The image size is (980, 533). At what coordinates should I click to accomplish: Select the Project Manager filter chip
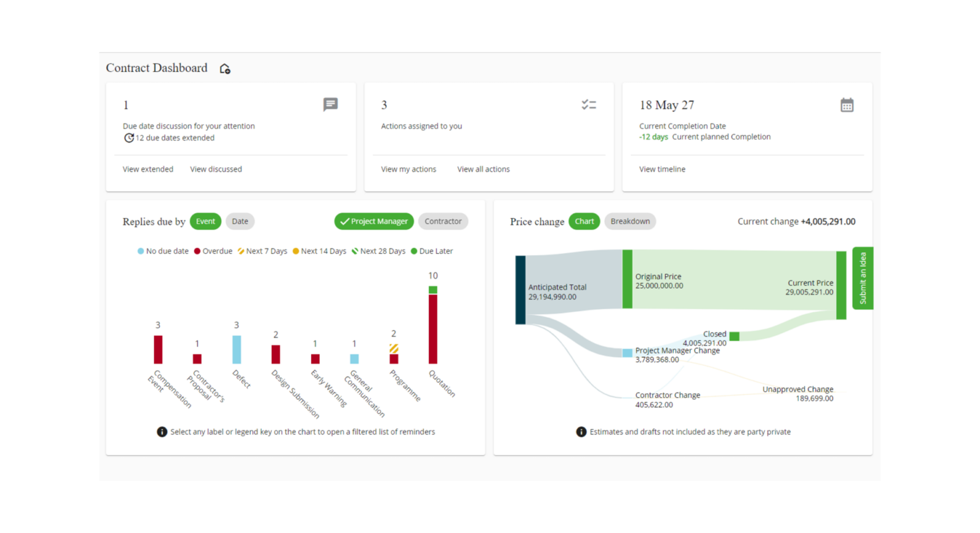coord(374,221)
